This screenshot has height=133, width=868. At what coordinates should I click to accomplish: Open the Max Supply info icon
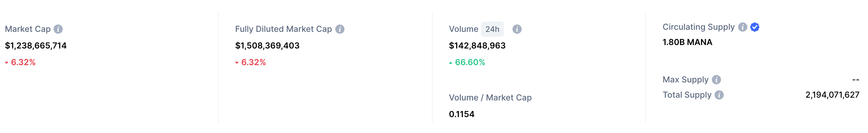tap(716, 80)
